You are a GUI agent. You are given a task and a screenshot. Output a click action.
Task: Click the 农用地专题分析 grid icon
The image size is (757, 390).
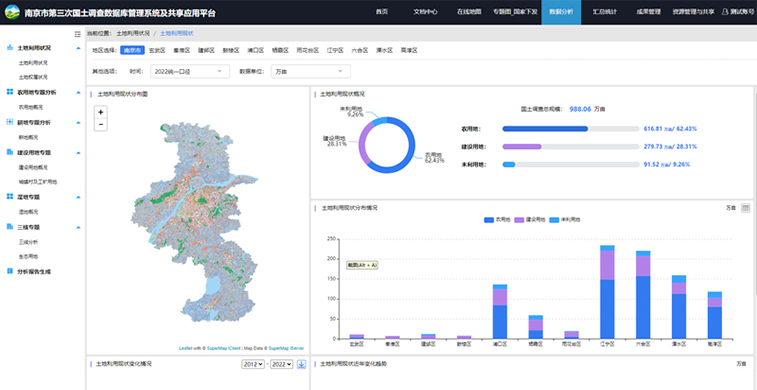[x=10, y=92]
